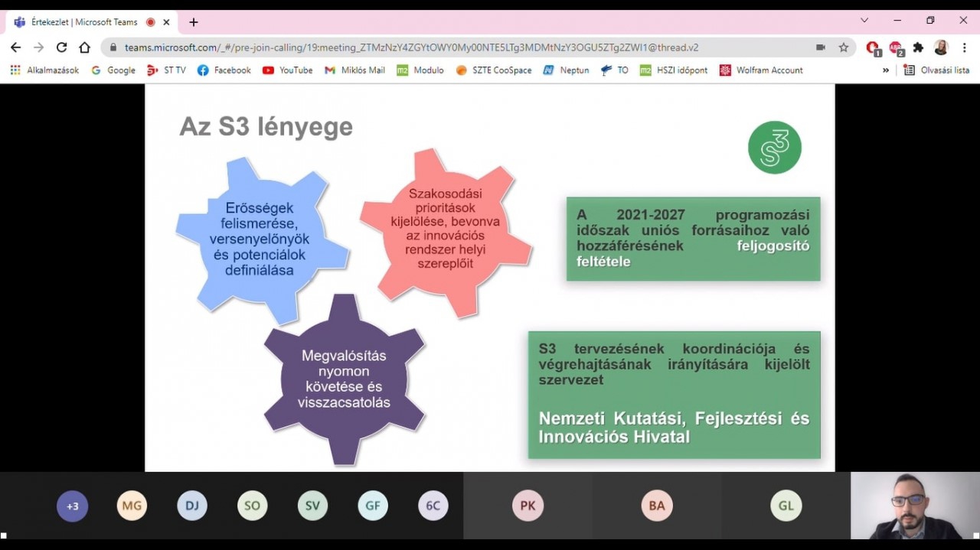Click the camera icon in address bar

(821, 47)
